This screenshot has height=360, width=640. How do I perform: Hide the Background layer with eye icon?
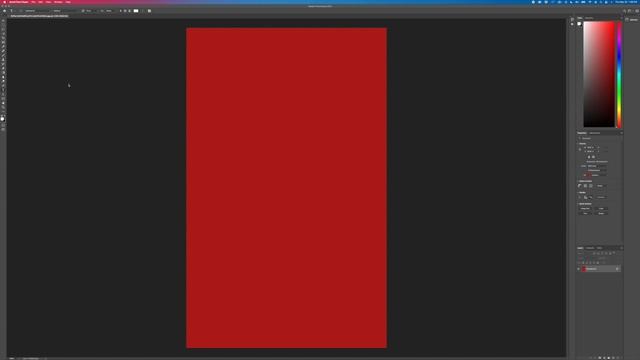578,269
